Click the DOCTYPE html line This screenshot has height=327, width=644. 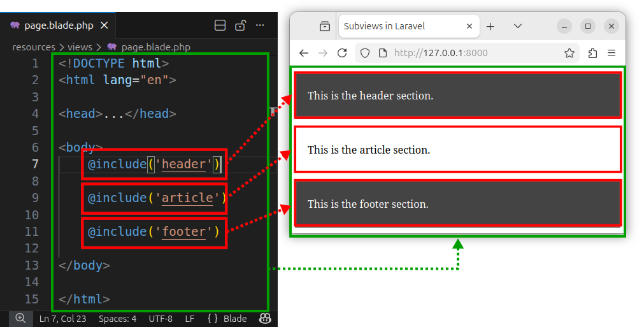pyautogui.click(x=114, y=63)
